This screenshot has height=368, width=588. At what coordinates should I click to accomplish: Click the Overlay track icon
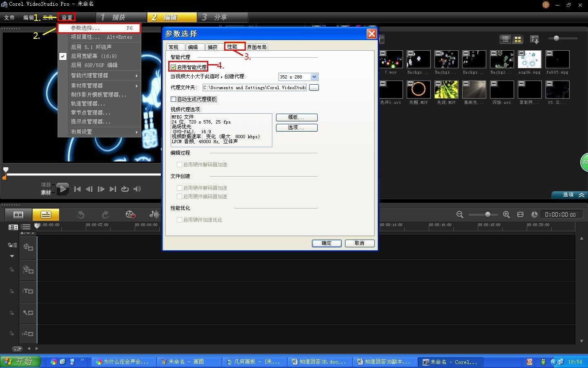28,269
